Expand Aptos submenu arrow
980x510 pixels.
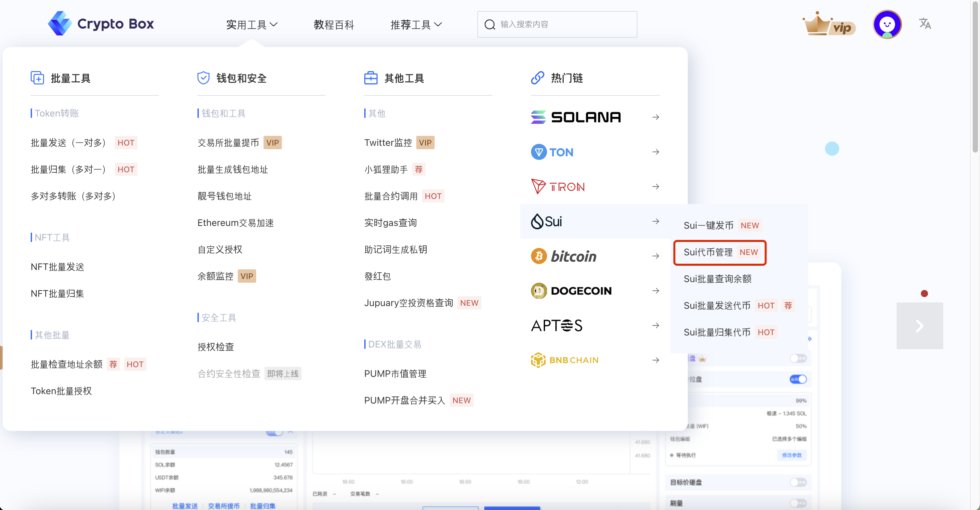655,325
